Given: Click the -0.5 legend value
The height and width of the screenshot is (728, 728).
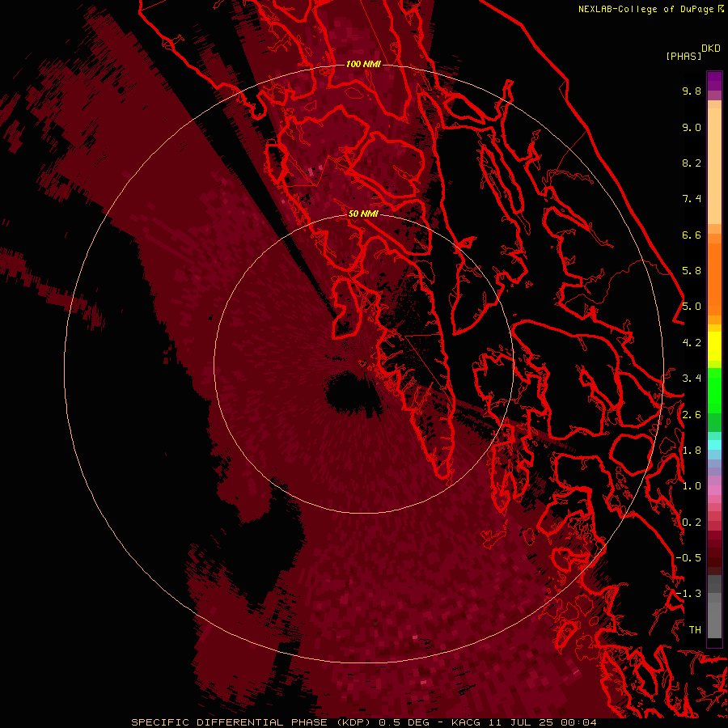Looking at the screenshot, I should (x=688, y=558).
